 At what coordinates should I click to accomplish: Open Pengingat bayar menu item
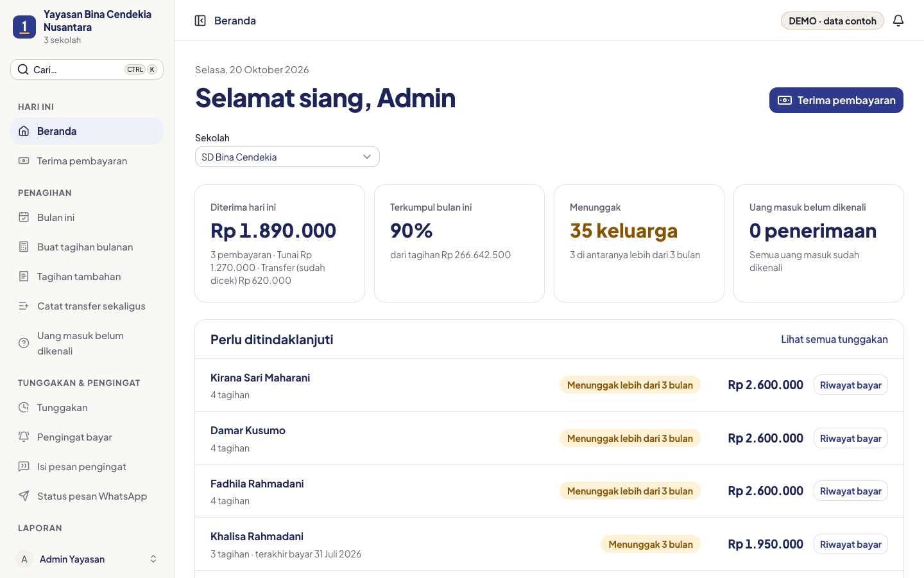click(x=87, y=437)
